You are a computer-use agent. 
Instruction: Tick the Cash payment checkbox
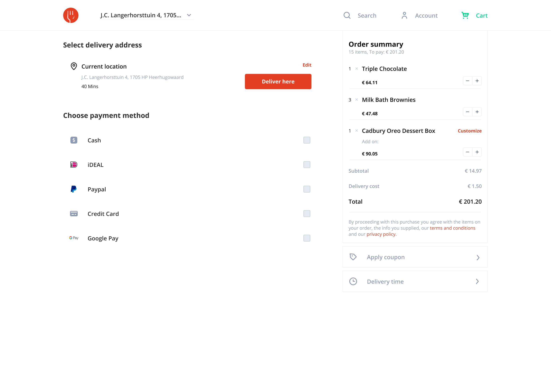[x=307, y=140]
